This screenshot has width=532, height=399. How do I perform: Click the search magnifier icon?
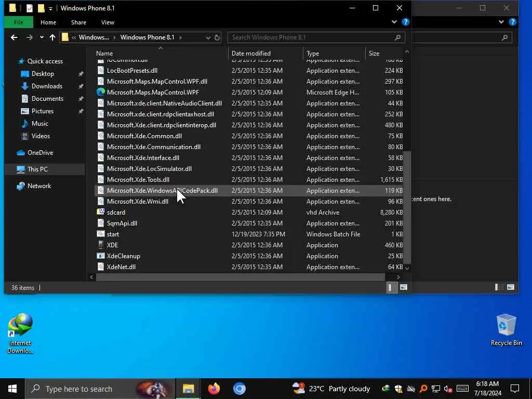(397, 37)
